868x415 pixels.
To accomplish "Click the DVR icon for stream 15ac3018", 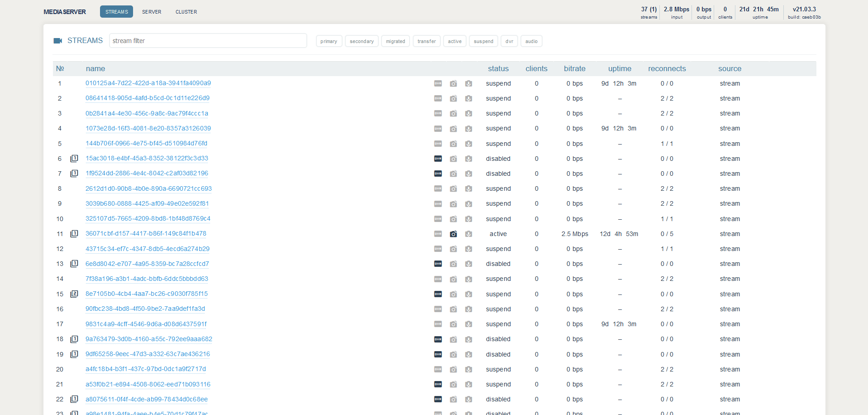I will 438,159.
